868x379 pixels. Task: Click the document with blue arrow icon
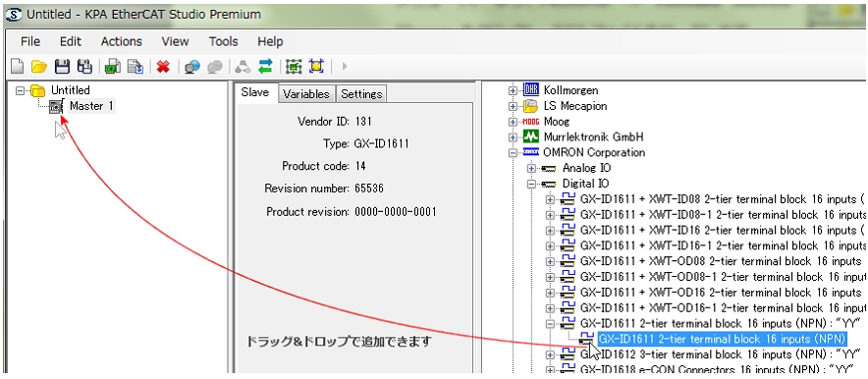(x=135, y=67)
